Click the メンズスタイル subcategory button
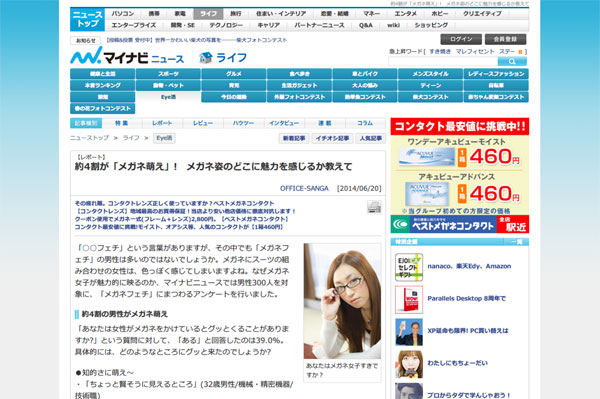 coord(430,74)
